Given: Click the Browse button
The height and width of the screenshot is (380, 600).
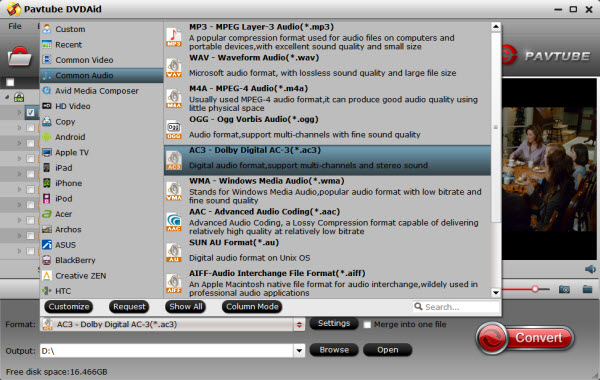Looking at the screenshot, I should 334,350.
